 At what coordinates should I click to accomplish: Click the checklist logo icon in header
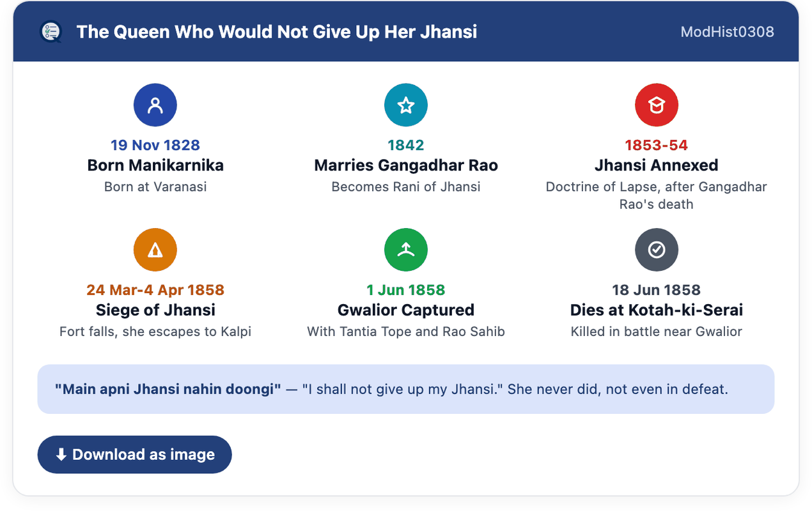tap(51, 31)
